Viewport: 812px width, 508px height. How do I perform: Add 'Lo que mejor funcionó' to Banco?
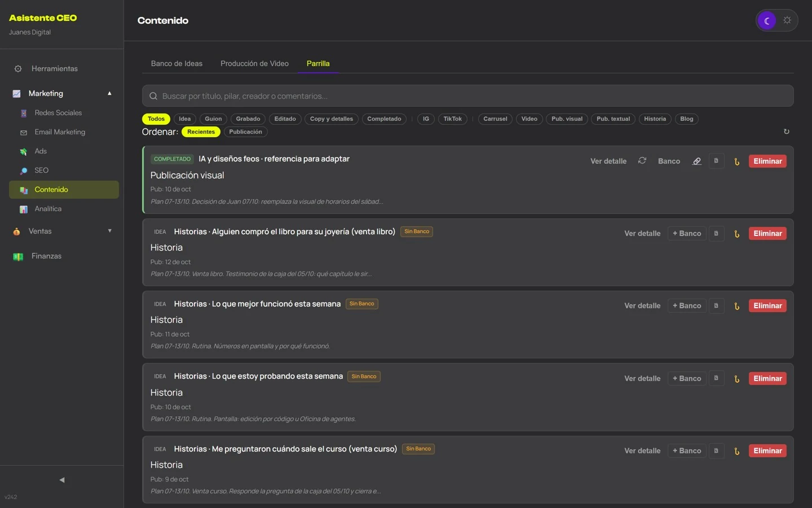tap(687, 305)
